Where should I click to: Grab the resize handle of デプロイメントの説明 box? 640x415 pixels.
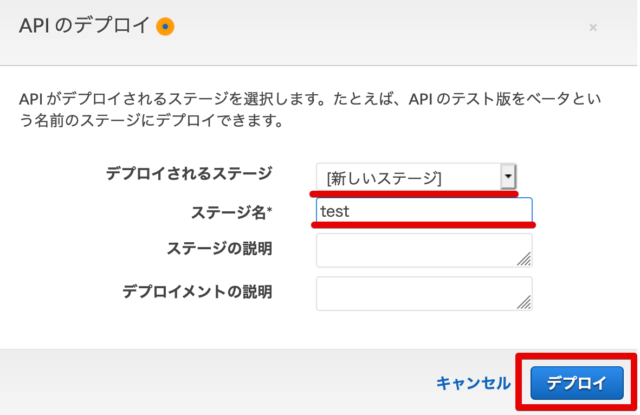click(x=524, y=302)
